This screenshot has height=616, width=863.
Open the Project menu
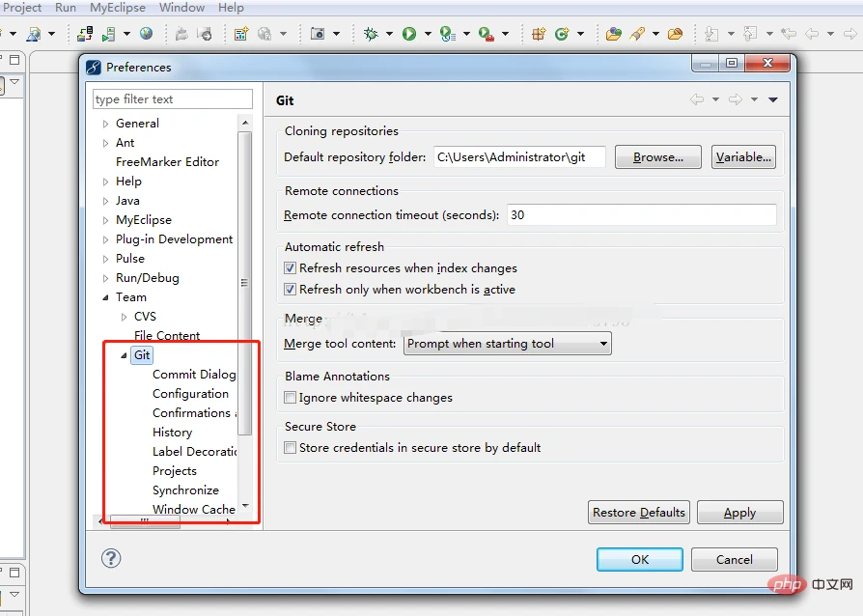tap(22, 8)
